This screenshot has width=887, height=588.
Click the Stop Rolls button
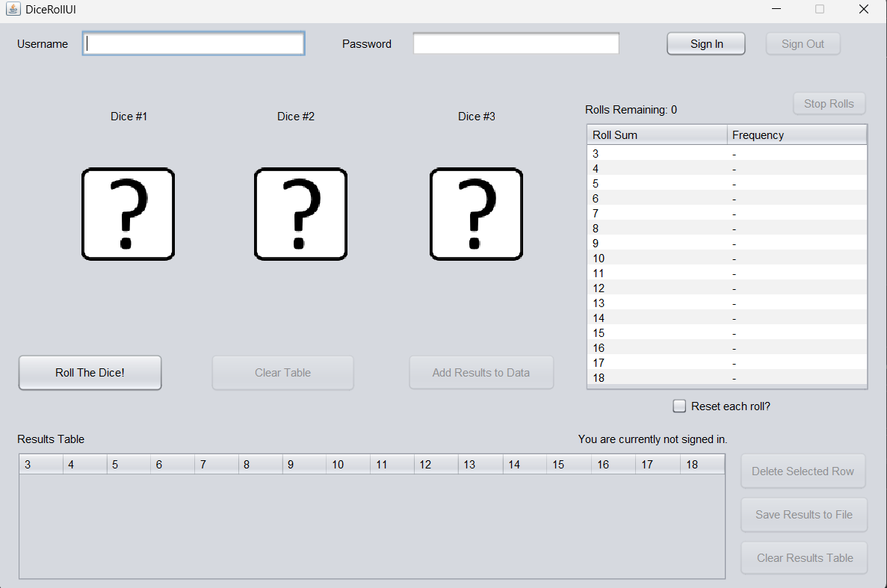[829, 104]
